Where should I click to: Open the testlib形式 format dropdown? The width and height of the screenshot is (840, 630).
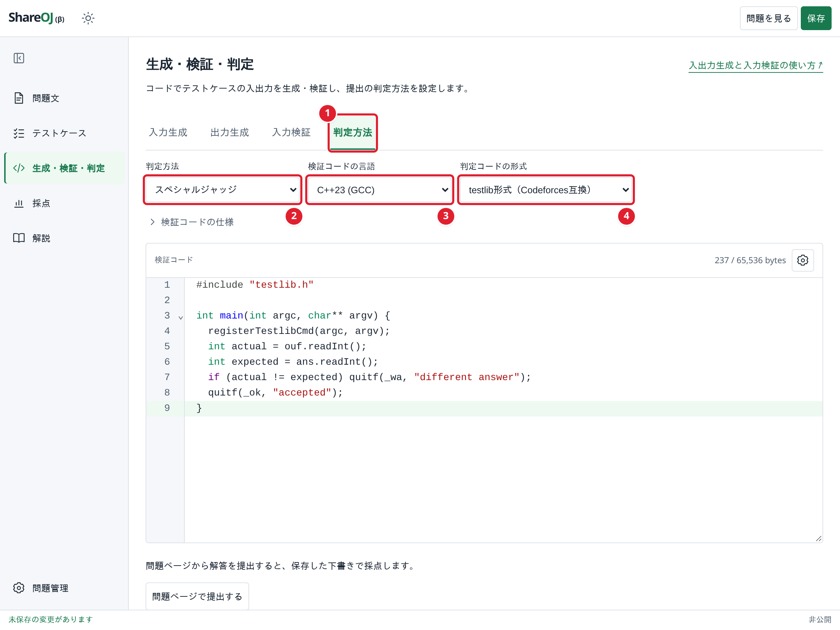[x=546, y=190]
